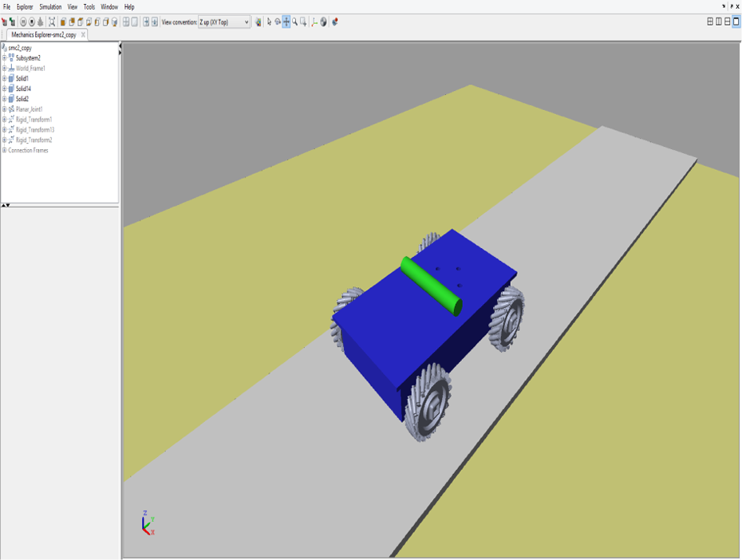Image resolution: width=742 pixels, height=560 pixels.
Task: Toggle the center of mass display icon
Action: (324, 22)
